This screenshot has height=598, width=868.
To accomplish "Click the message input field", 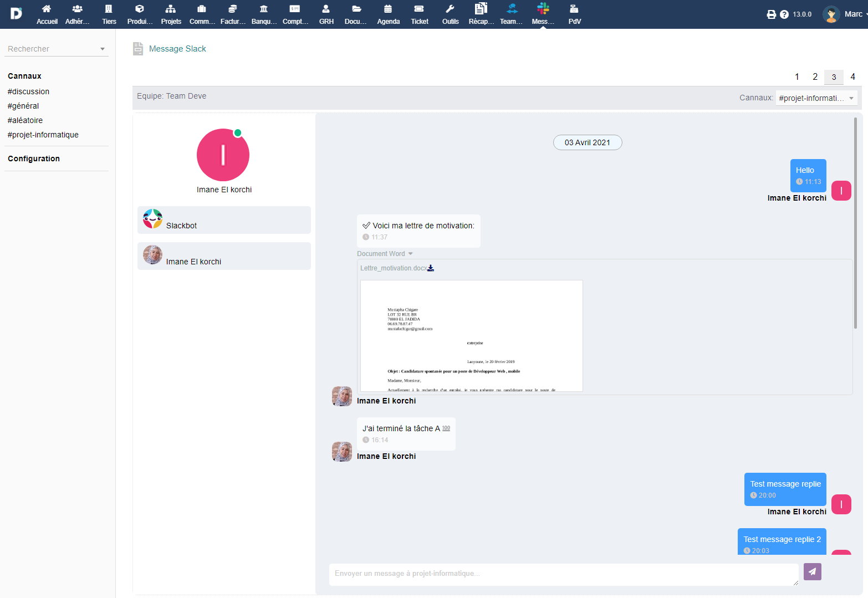I will click(x=564, y=575).
